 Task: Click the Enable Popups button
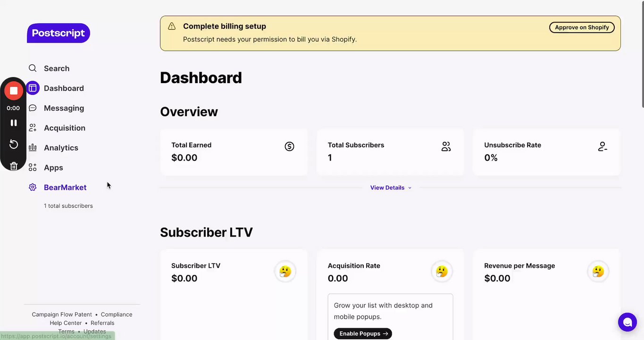click(363, 334)
